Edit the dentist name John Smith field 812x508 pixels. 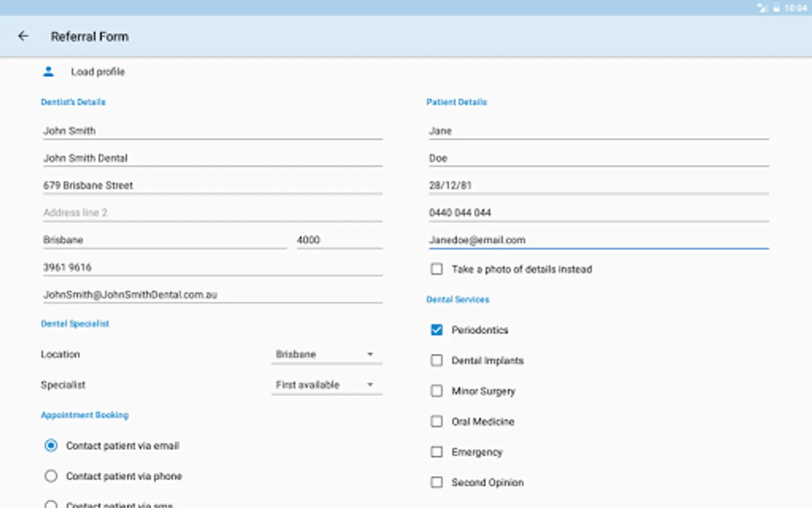[212, 131]
